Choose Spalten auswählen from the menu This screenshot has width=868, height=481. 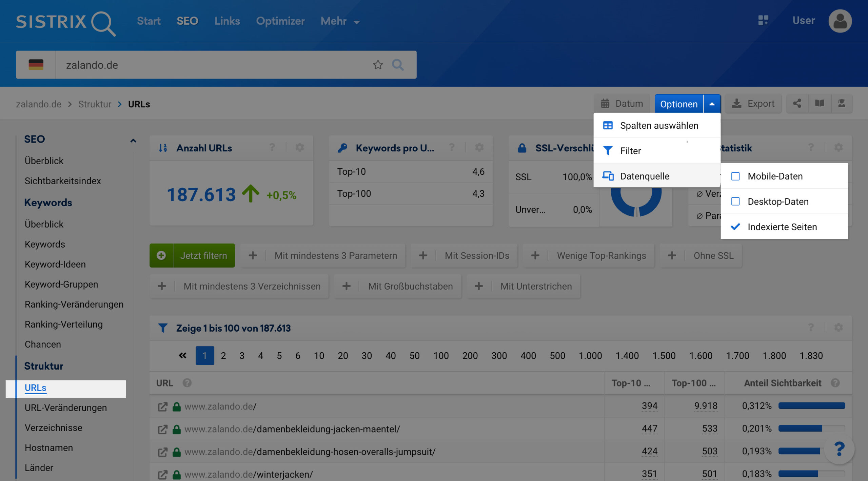pos(658,126)
